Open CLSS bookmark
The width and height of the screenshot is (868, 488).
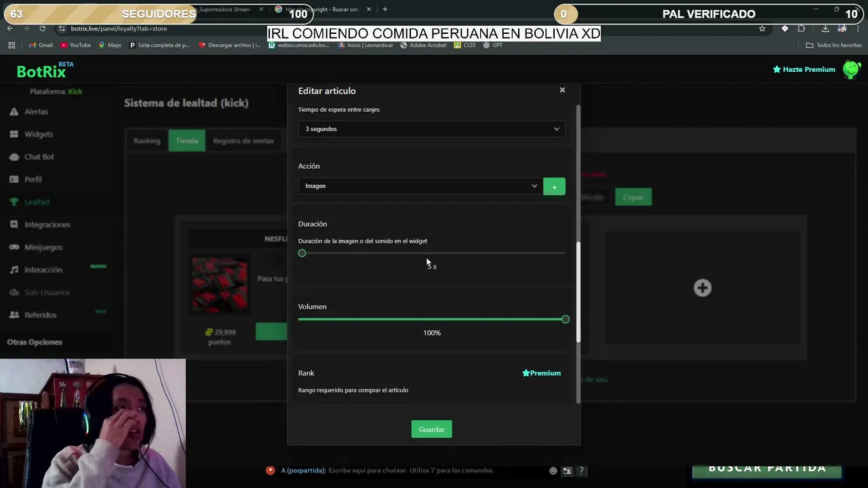point(465,45)
